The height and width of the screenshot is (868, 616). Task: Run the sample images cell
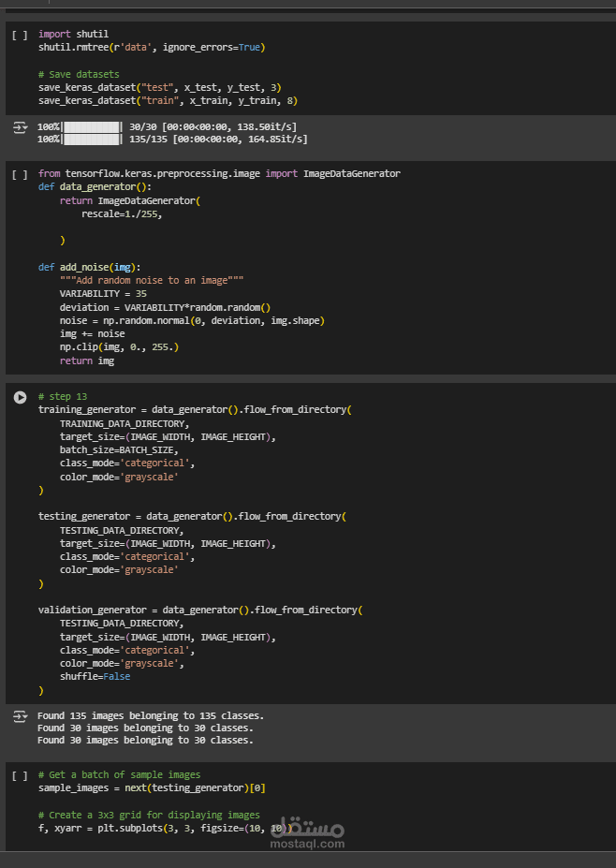pos(20,776)
